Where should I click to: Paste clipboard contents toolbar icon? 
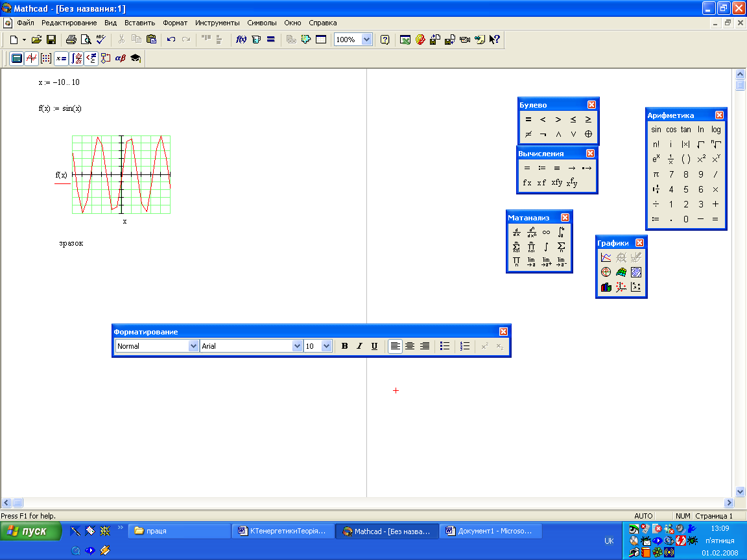(152, 40)
